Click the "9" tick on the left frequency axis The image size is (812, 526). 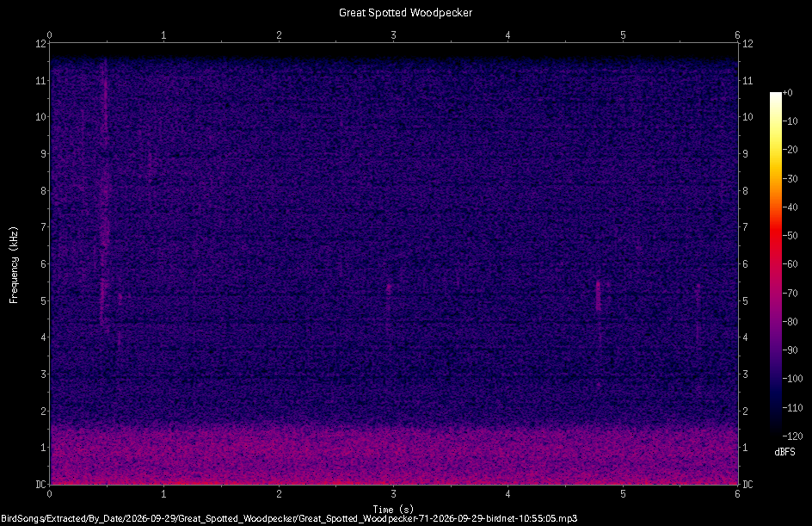coord(43,154)
